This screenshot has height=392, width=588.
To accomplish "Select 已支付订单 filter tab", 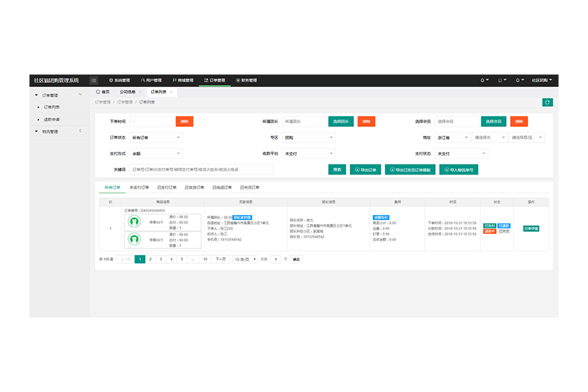I will (x=167, y=188).
